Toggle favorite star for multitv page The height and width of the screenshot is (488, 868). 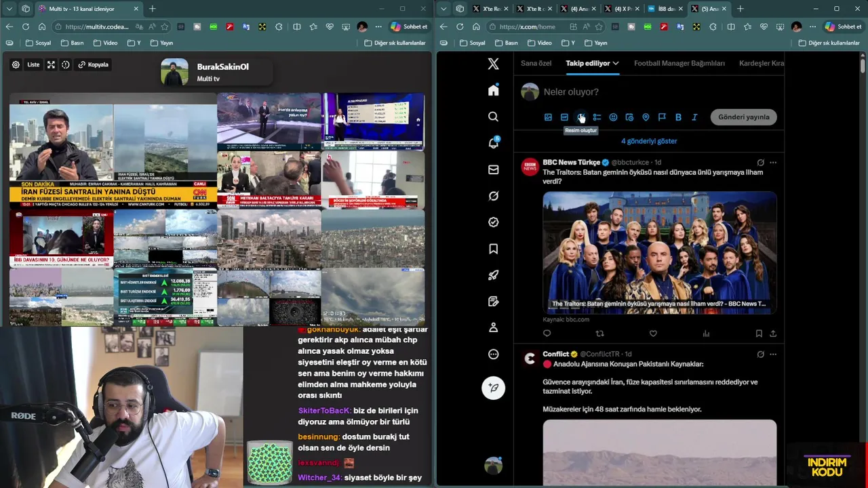(x=164, y=26)
